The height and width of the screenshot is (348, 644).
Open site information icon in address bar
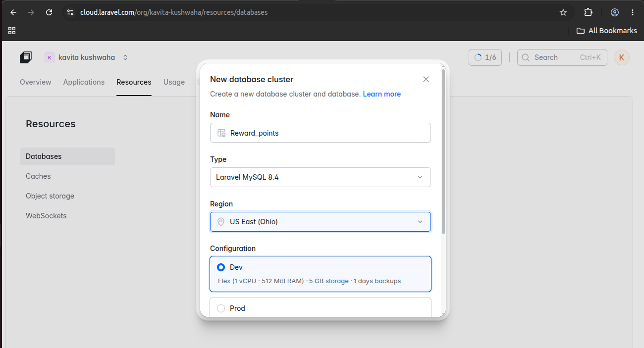70,12
